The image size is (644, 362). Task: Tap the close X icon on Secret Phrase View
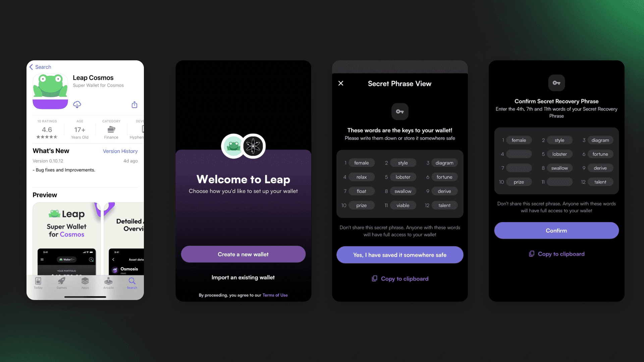pyautogui.click(x=340, y=83)
